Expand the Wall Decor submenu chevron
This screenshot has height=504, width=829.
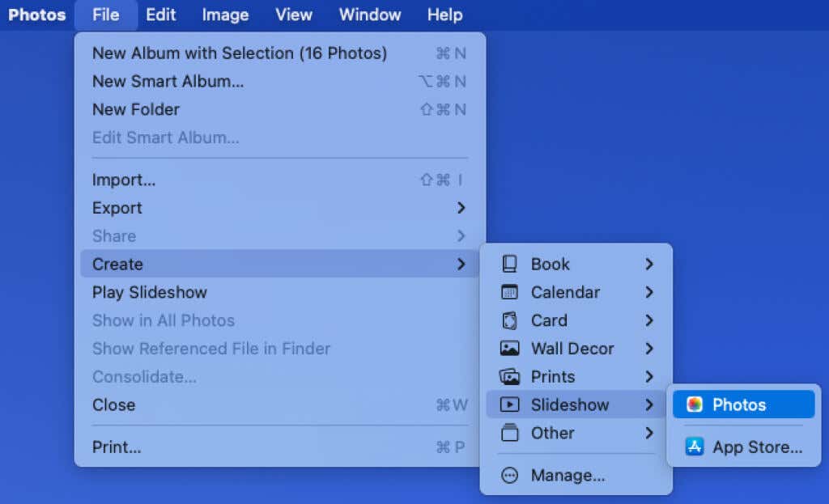tap(649, 348)
